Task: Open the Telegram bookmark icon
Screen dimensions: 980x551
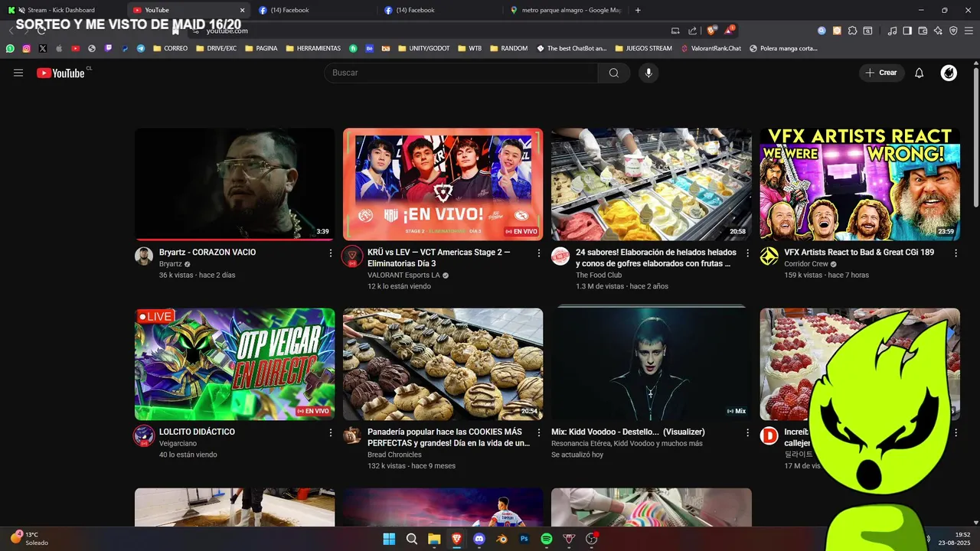Action: pyautogui.click(x=141, y=48)
